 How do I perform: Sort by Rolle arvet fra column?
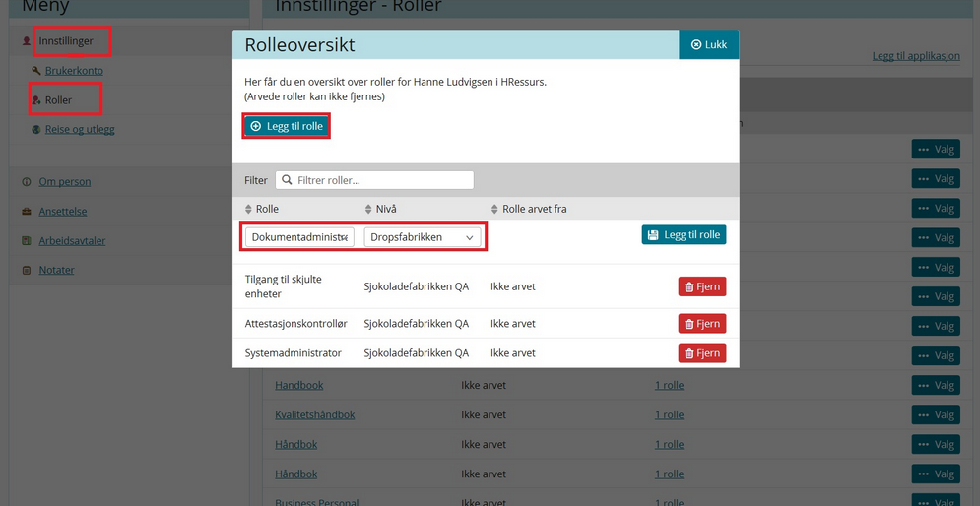[494, 209]
